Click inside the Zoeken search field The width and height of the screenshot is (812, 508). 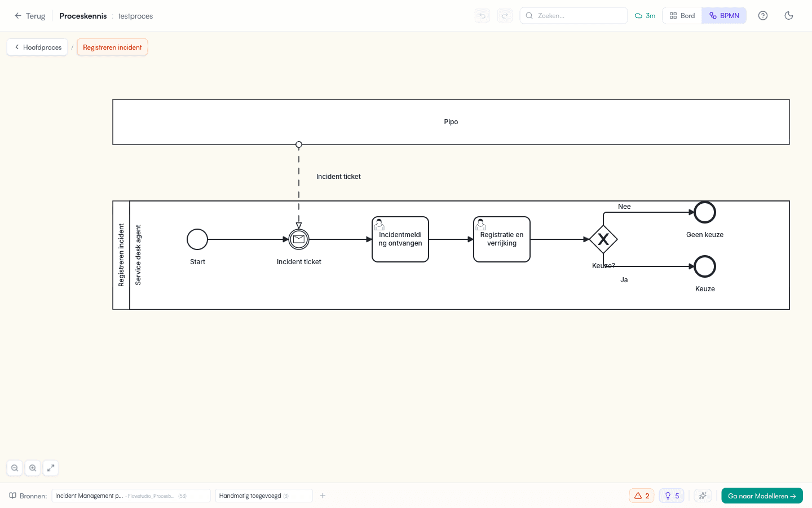[x=573, y=15]
